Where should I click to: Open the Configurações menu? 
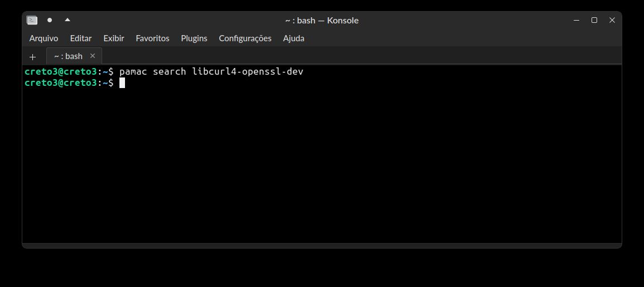pyautogui.click(x=245, y=38)
